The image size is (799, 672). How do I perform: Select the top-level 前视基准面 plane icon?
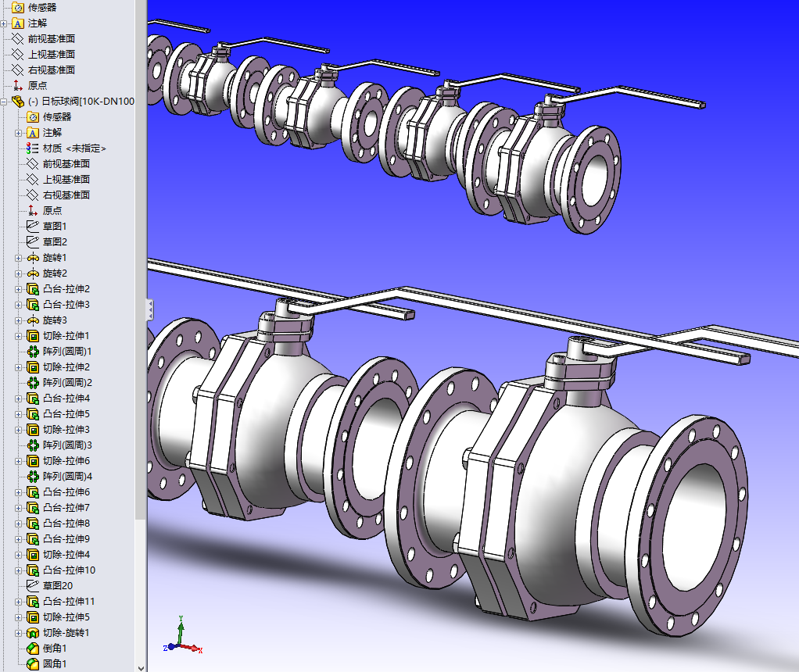point(18,39)
